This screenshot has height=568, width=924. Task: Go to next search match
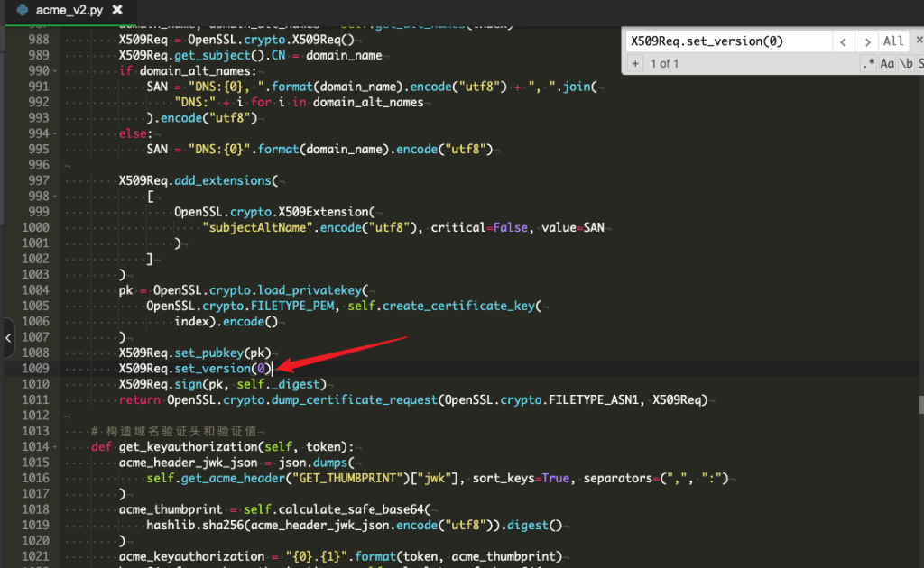click(x=867, y=41)
